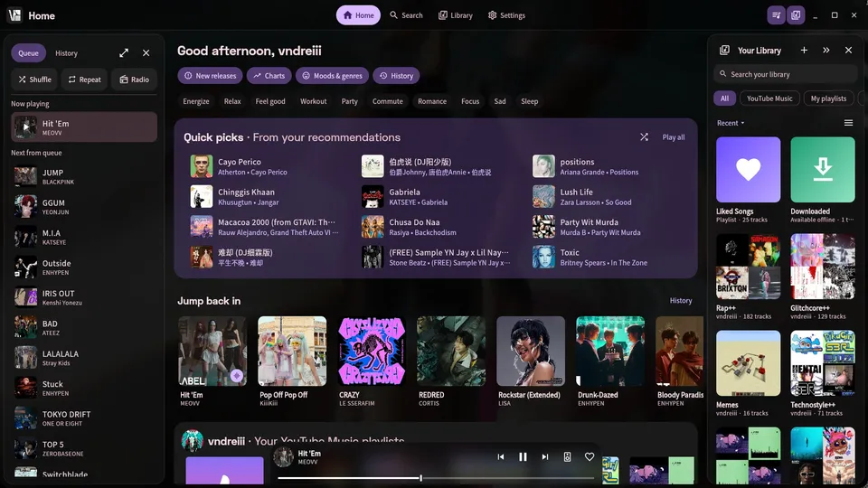This screenshot has width=868, height=488.
Task: Open Search in top navigation
Action: click(x=406, y=15)
